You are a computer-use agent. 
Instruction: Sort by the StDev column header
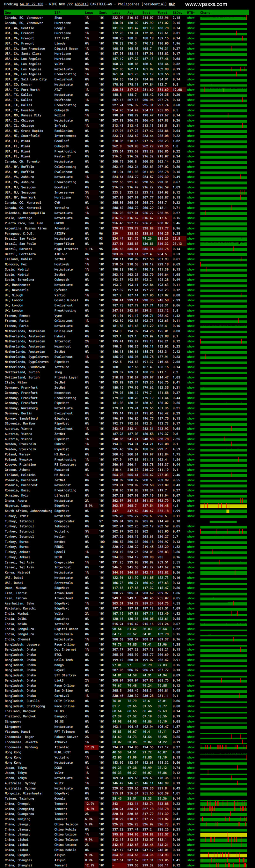click(x=177, y=13)
